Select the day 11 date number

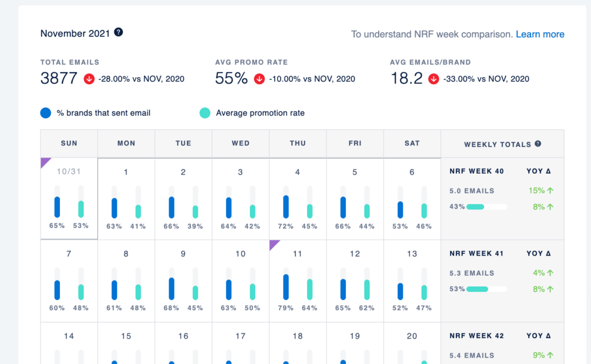[297, 254]
